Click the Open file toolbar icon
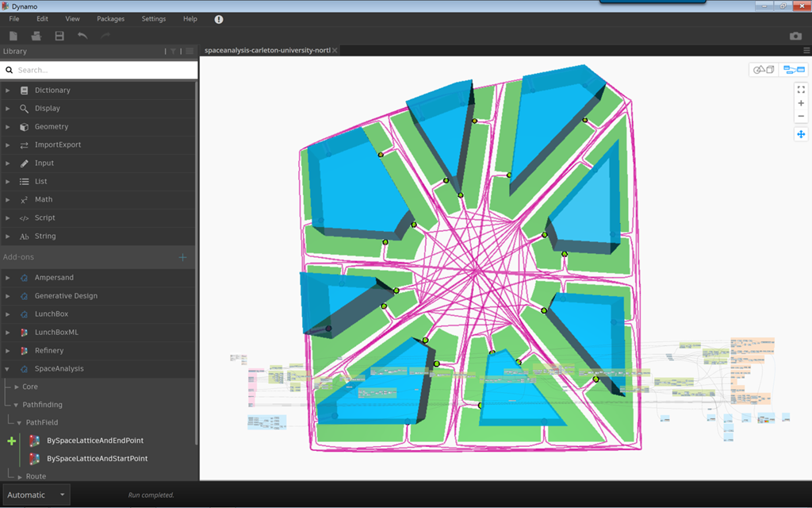The width and height of the screenshot is (812, 508). [x=36, y=36]
